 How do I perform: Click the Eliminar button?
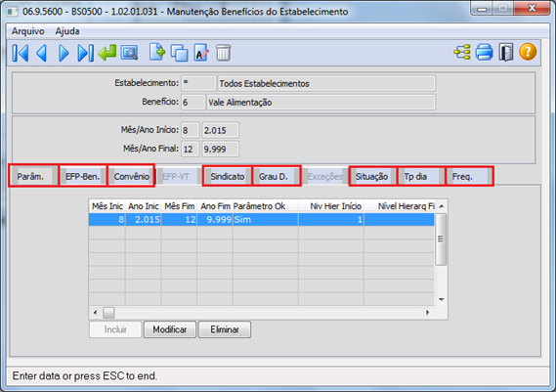point(225,329)
